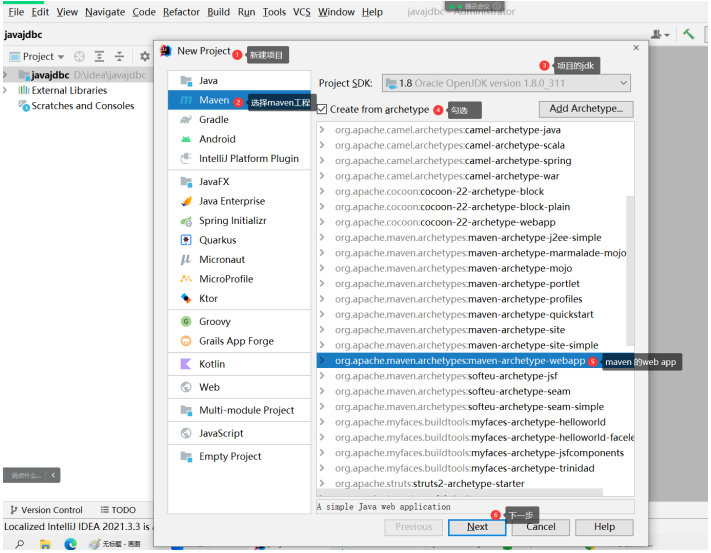The width and height of the screenshot is (711, 553).
Task: Cancel the New Project dialog
Action: (541, 527)
